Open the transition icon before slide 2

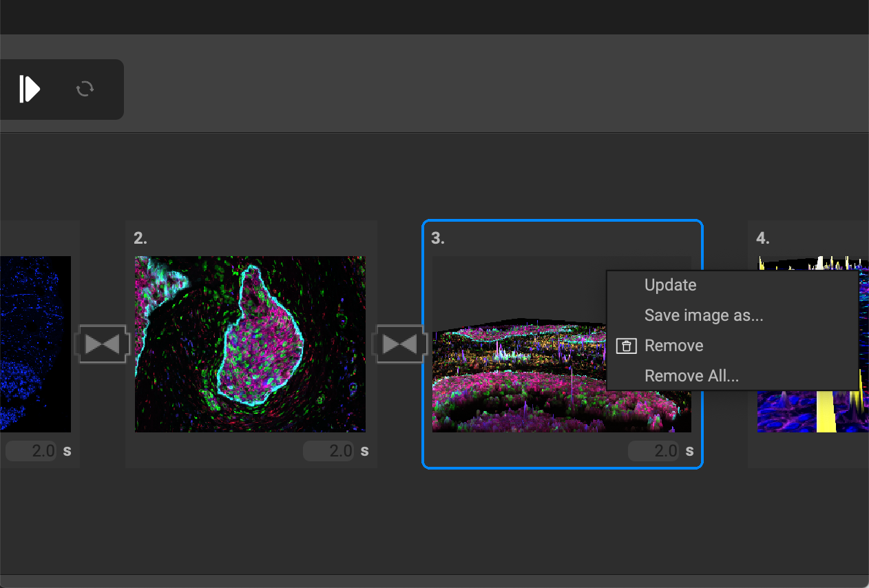(x=102, y=344)
